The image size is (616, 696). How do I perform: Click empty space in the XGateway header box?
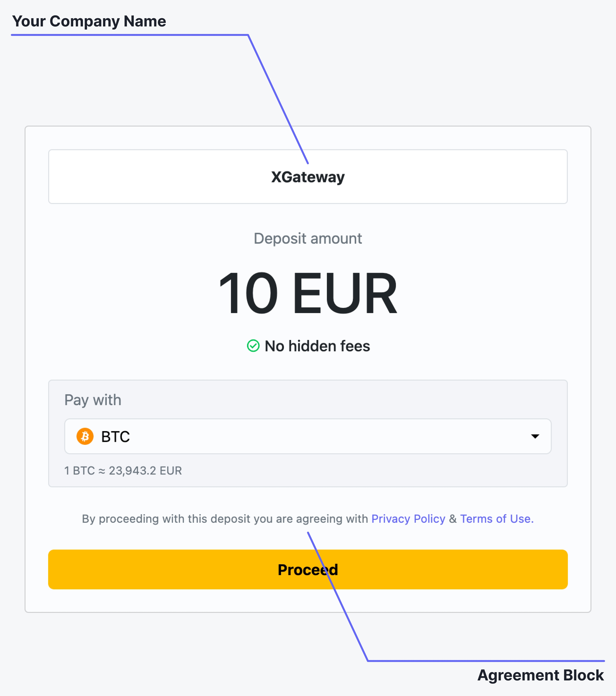tap(136, 177)
